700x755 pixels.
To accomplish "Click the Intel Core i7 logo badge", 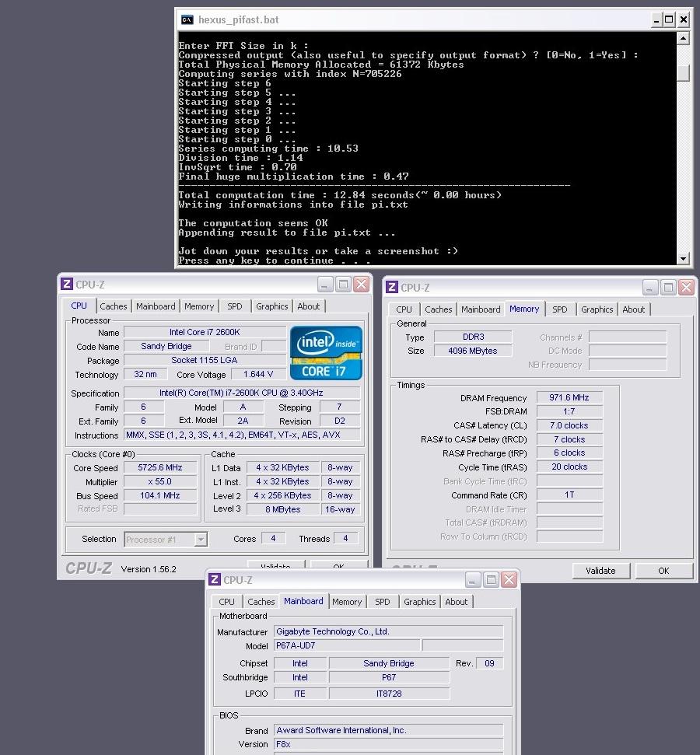I will (326, 353).
